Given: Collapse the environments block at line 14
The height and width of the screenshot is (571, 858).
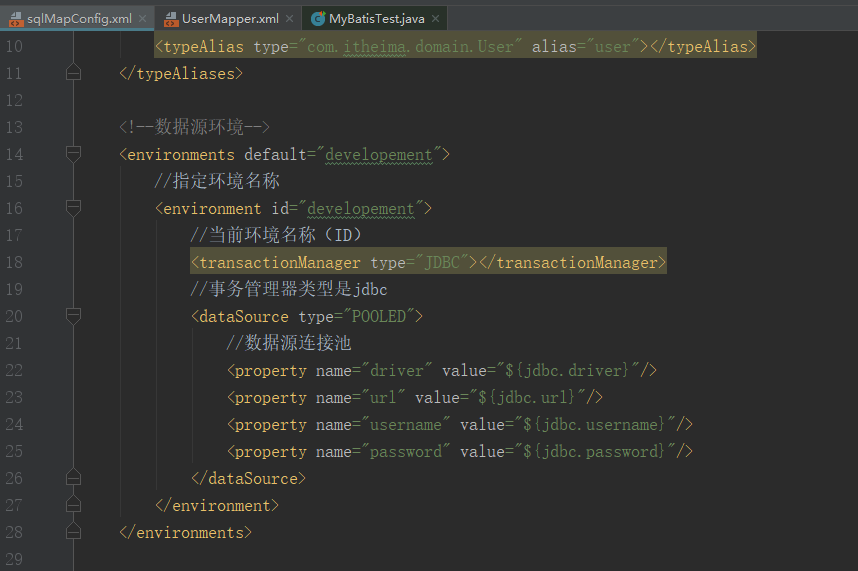Looking at the screenshot, I should (x=73, y=154).
